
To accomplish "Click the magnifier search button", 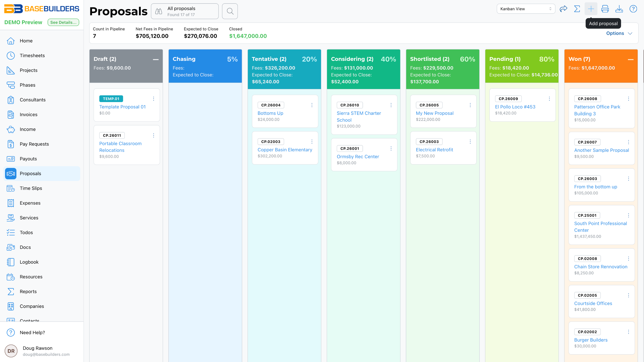I will tap(230, 11).
